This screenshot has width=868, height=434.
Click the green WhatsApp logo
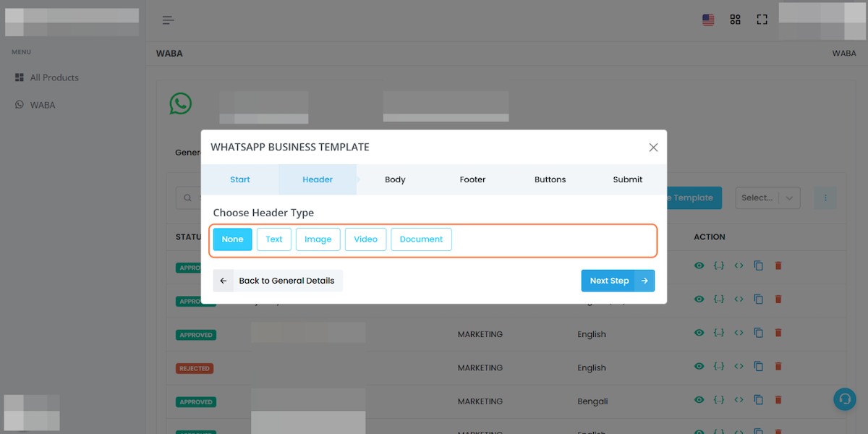click(180, 103)
